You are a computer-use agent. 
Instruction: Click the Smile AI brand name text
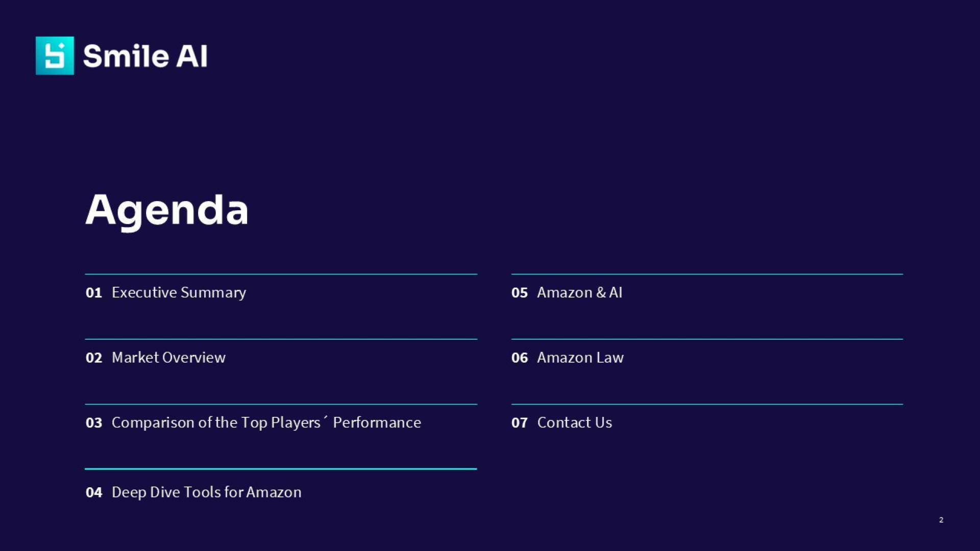(x=145, y=56)
